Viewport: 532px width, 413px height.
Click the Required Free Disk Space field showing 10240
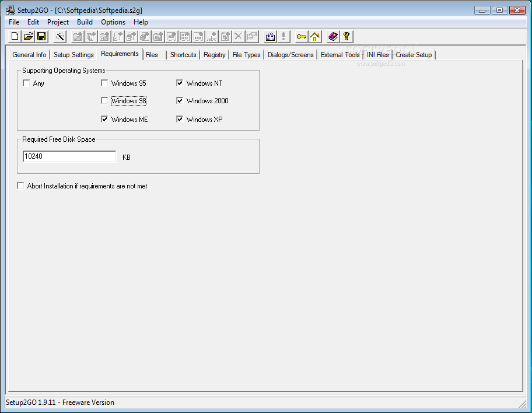69,156
